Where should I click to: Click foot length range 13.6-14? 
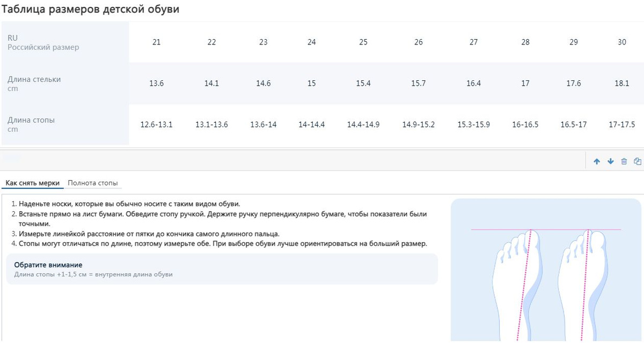click(x=263, y=125)
